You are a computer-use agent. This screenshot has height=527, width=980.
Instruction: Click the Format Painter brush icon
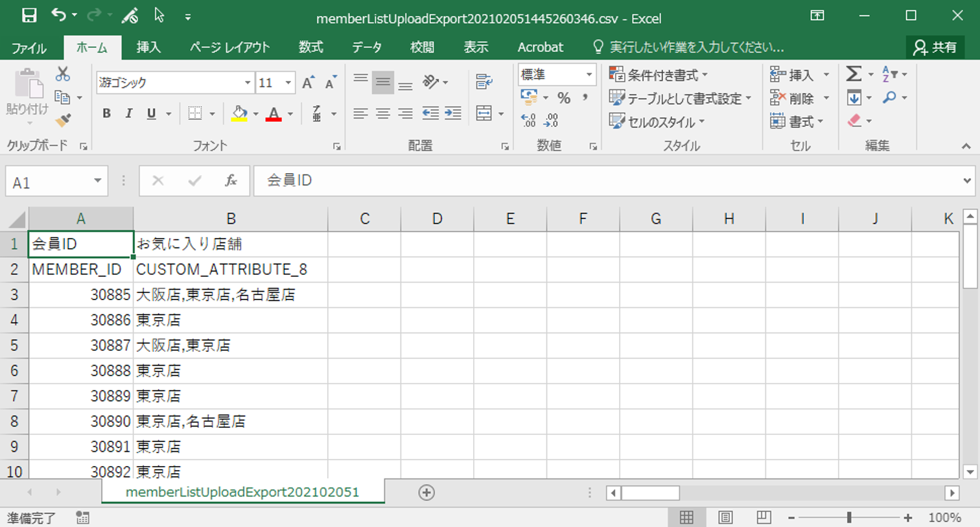pos(63,121)
